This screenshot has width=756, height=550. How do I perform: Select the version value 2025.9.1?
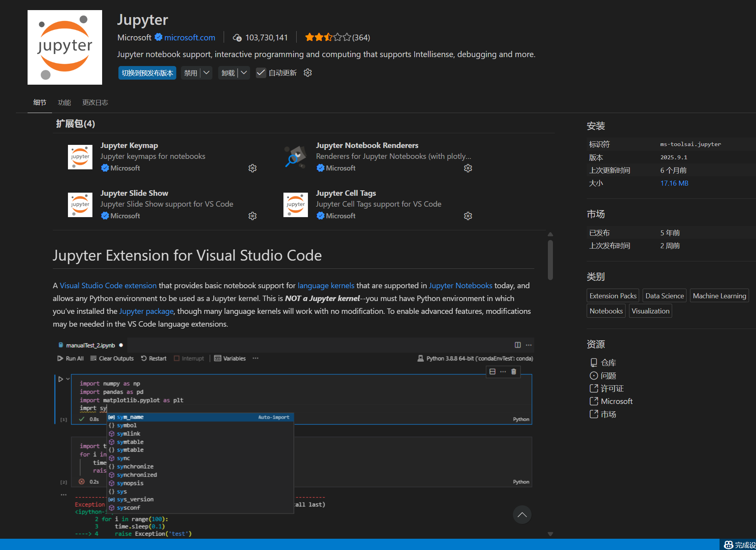tap(674, 157)
